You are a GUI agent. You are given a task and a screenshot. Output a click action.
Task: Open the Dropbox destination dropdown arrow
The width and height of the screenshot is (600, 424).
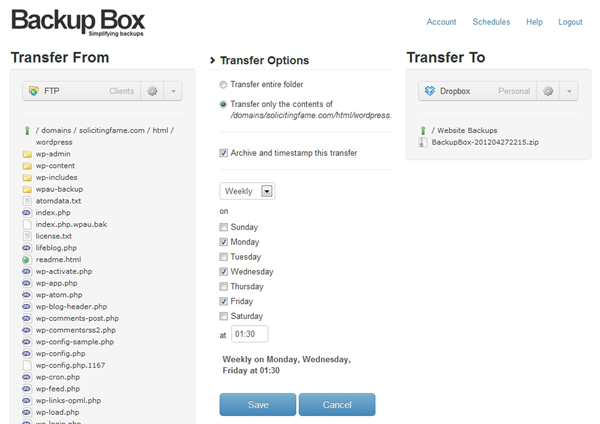569,91
